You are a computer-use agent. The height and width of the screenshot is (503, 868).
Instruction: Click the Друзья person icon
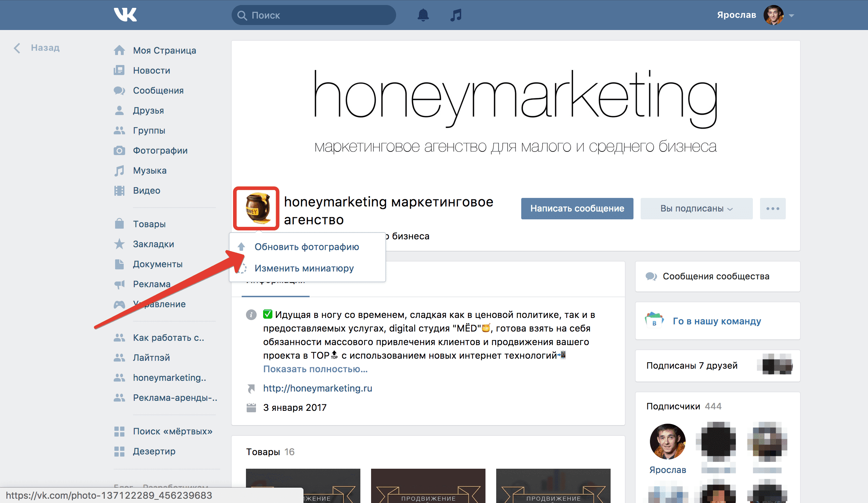tap(119, 110)
